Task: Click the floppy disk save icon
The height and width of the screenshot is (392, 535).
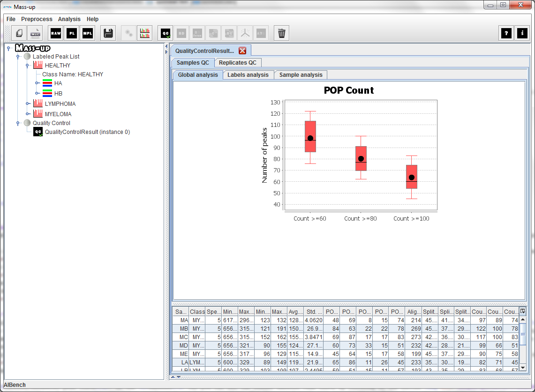Action: pyautogui.click(x=108, y=33)
